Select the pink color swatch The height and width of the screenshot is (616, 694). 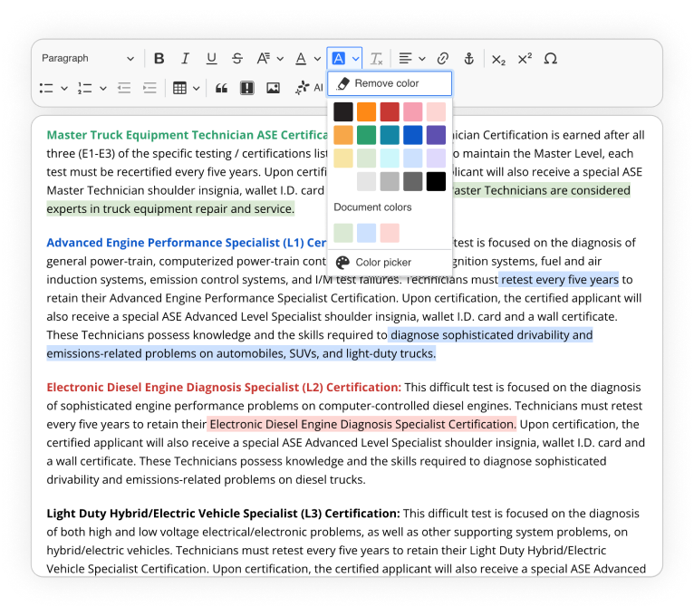412,112
